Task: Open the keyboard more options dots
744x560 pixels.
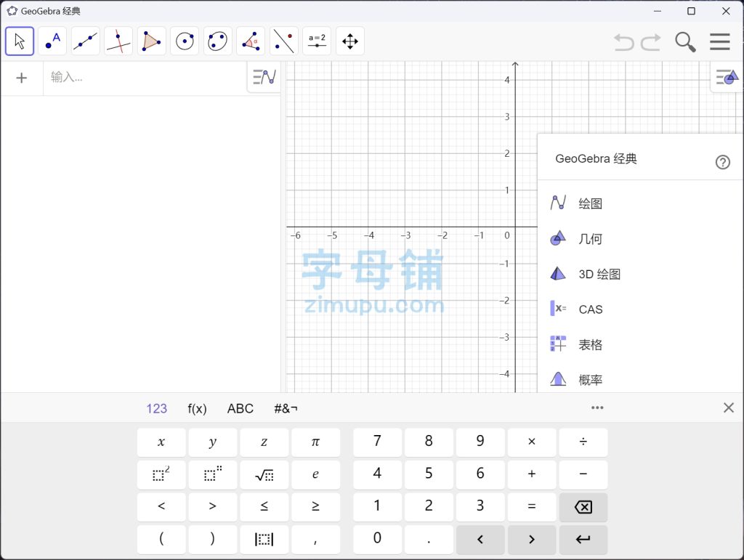Action: pyautogui.click(x=597, y=407)
